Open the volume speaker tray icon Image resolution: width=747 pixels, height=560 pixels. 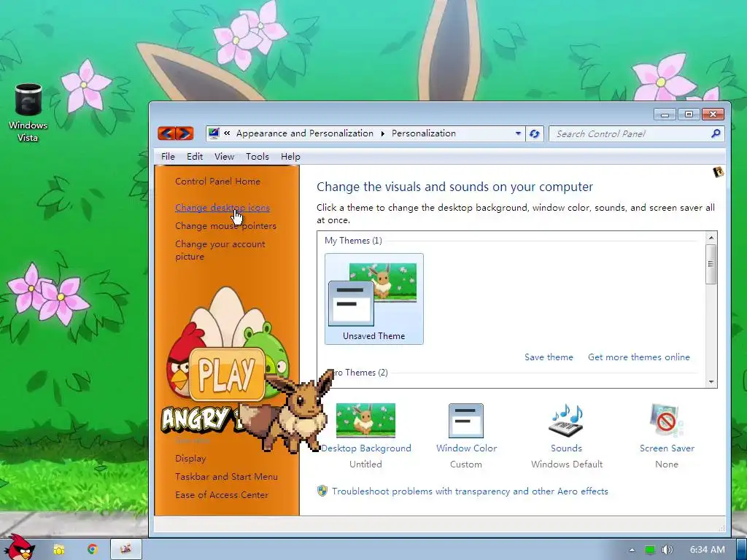coord(667,550)
